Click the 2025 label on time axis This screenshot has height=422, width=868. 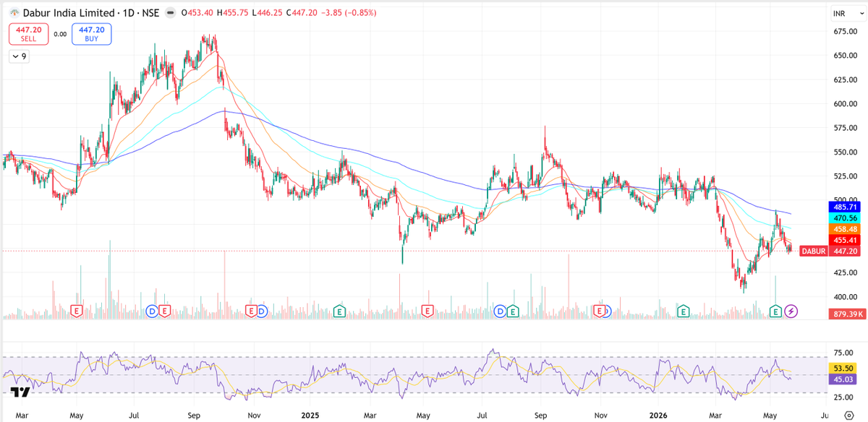click(x=310, y=416)
